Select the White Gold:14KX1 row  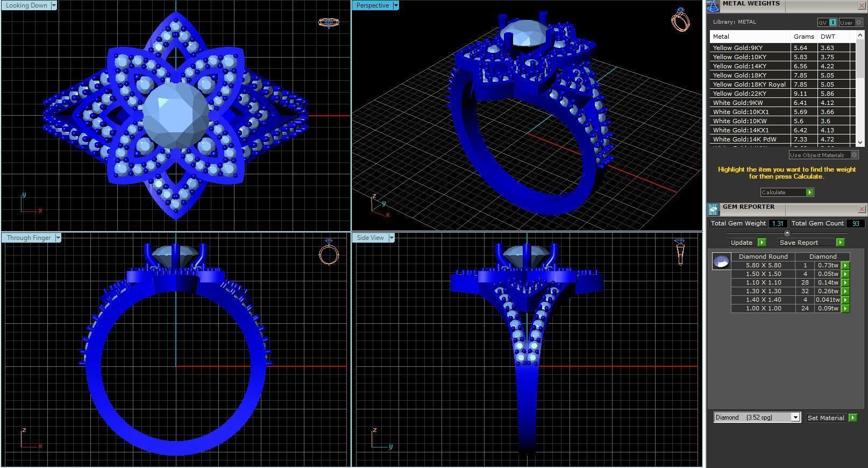pyautogui.click(x=782, y=130)
